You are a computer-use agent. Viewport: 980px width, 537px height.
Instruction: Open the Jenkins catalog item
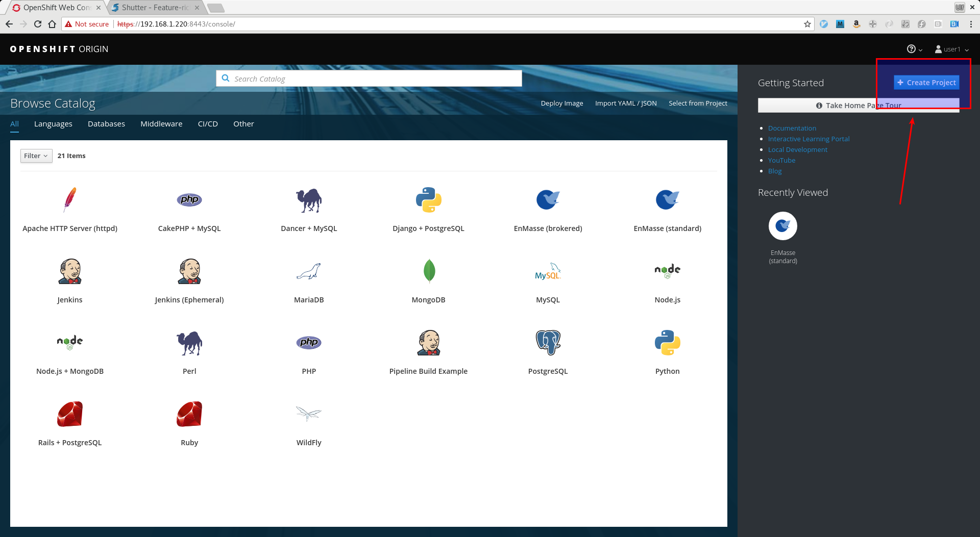click(70, 280)
